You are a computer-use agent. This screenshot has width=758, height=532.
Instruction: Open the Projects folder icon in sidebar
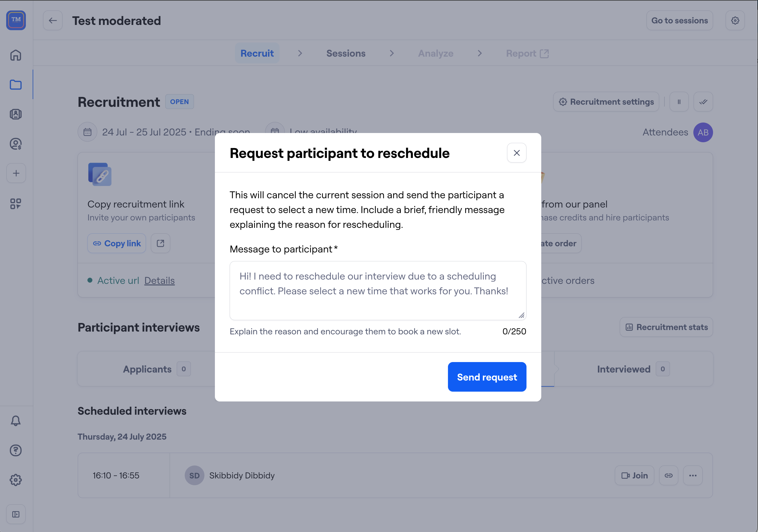(16, 85)
